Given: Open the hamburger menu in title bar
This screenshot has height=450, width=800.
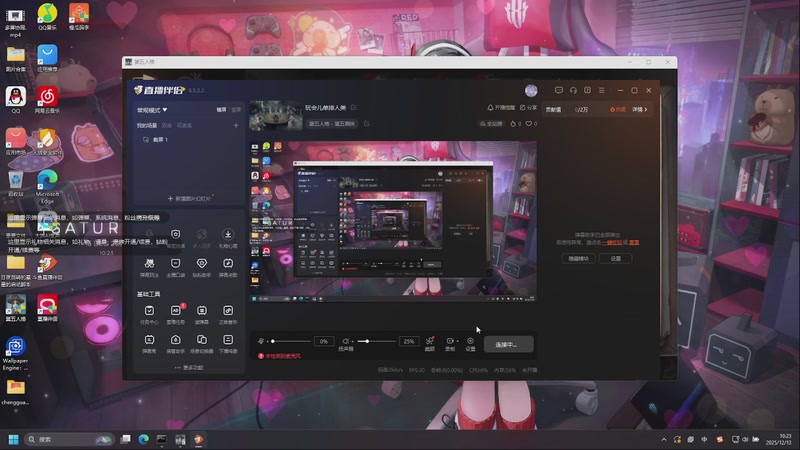Looking at the screenshot, I should tap(602, 90).
